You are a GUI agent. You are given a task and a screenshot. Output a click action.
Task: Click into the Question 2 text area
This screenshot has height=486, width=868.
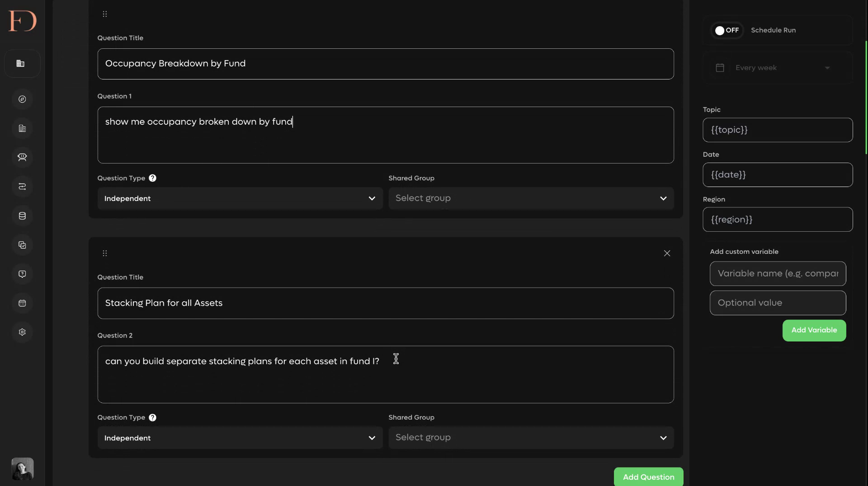pos(386,374)
